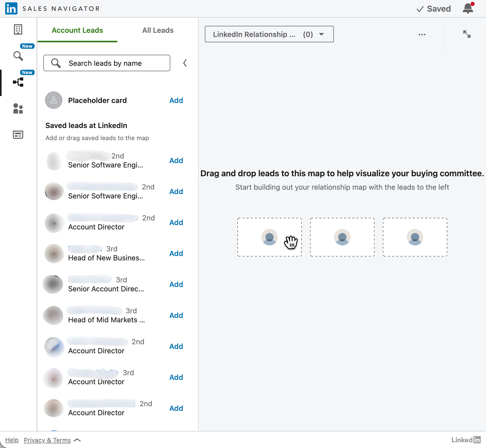
Task: Add the Placeholder card to the map
Action: [x=176, y=100]
